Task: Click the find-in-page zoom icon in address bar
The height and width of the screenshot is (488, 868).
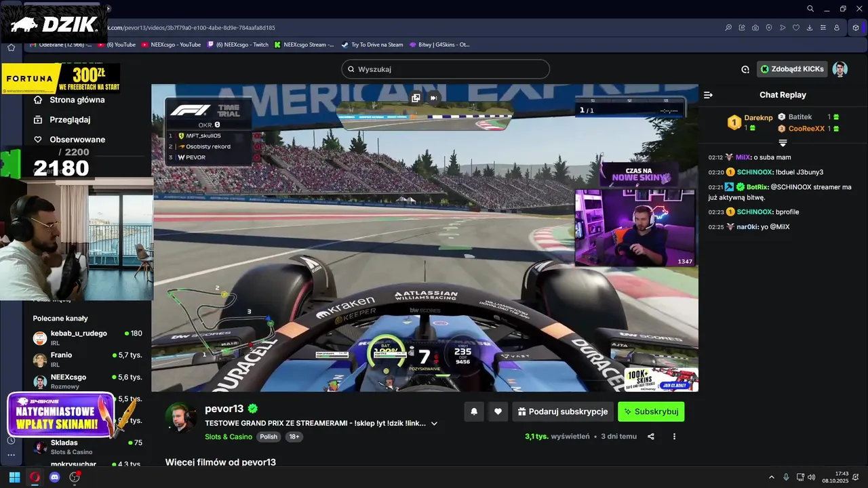Action: tap(728, 28)
